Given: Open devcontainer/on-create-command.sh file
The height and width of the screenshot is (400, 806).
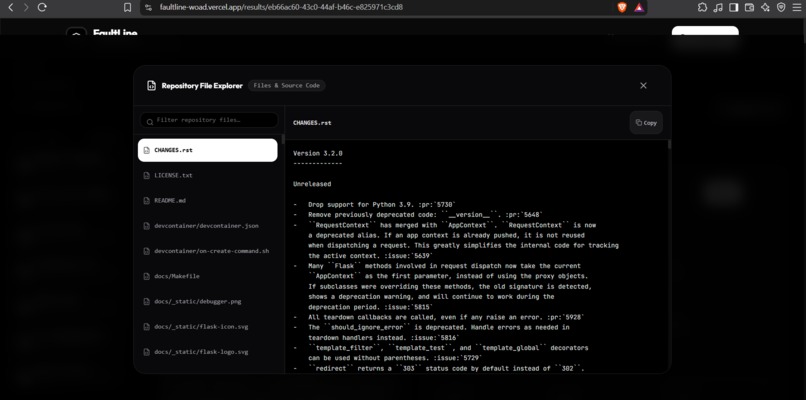Looking at the screenshot, I should point(208,251).
